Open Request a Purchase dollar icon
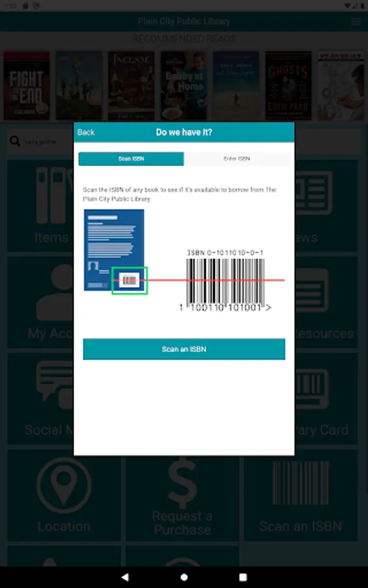The height and width of the screenshot is (588, 368). pos(182,483)
